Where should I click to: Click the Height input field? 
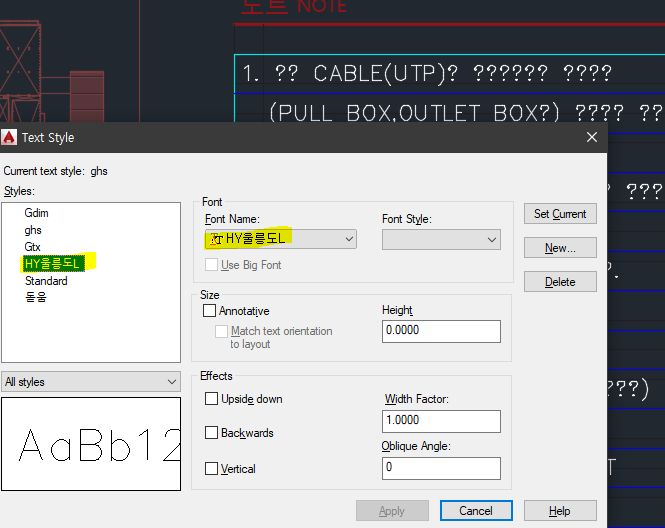[x=441, y=331]
